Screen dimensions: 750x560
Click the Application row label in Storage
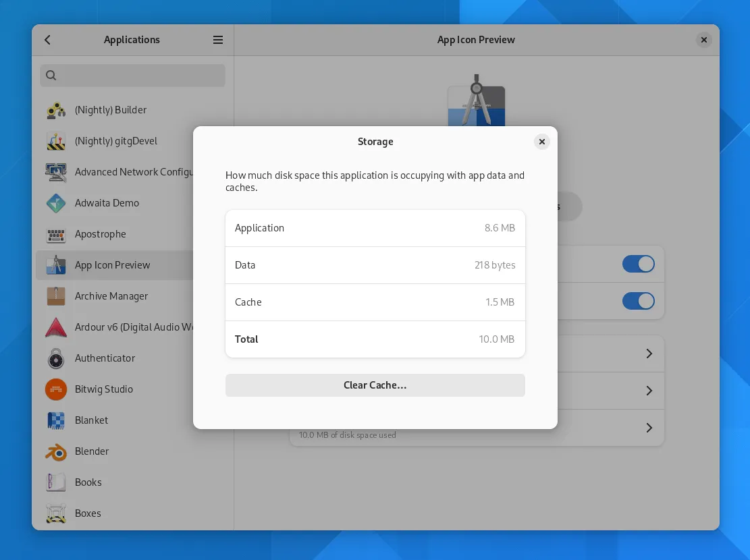click(259, 228)
